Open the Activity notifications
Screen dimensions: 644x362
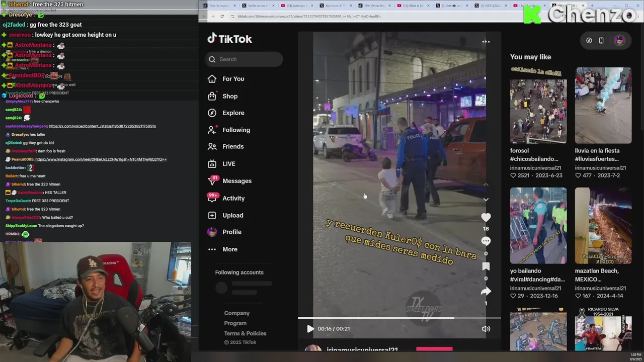tap(233, 198)
